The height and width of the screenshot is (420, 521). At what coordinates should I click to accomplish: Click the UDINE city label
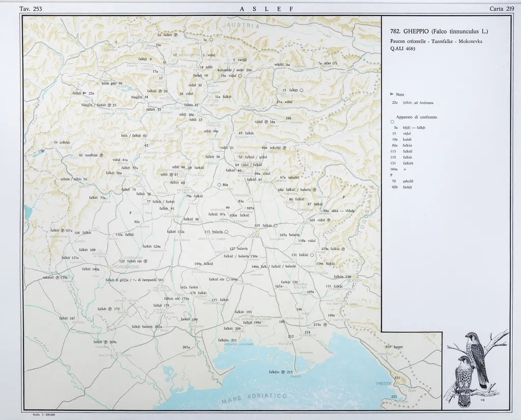[x=253, y=236]
